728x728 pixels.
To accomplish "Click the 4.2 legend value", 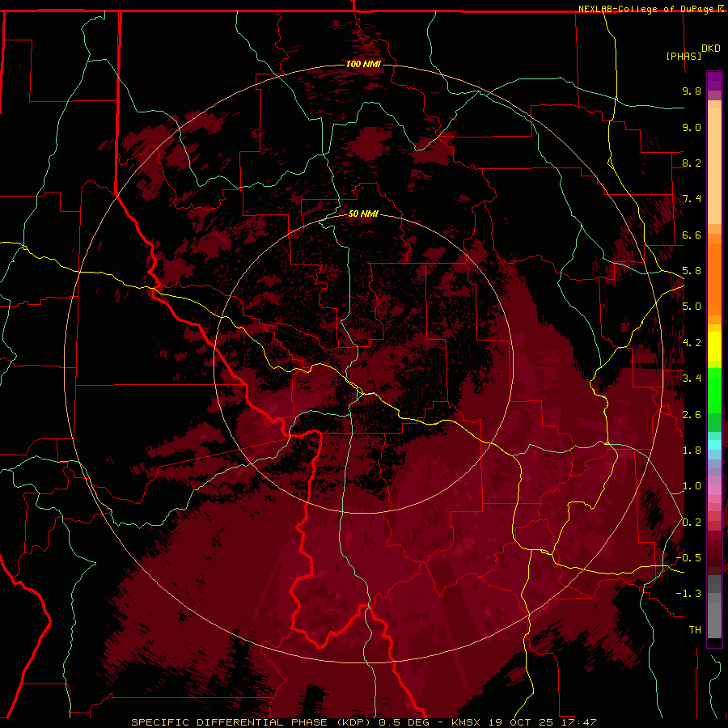I will click(692, 343).
